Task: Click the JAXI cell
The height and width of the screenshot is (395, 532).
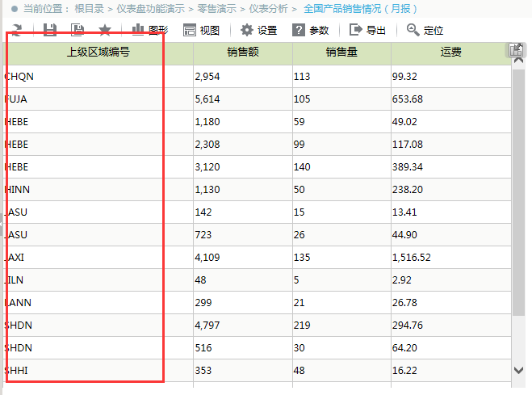Action: click(x=98, y=257)
